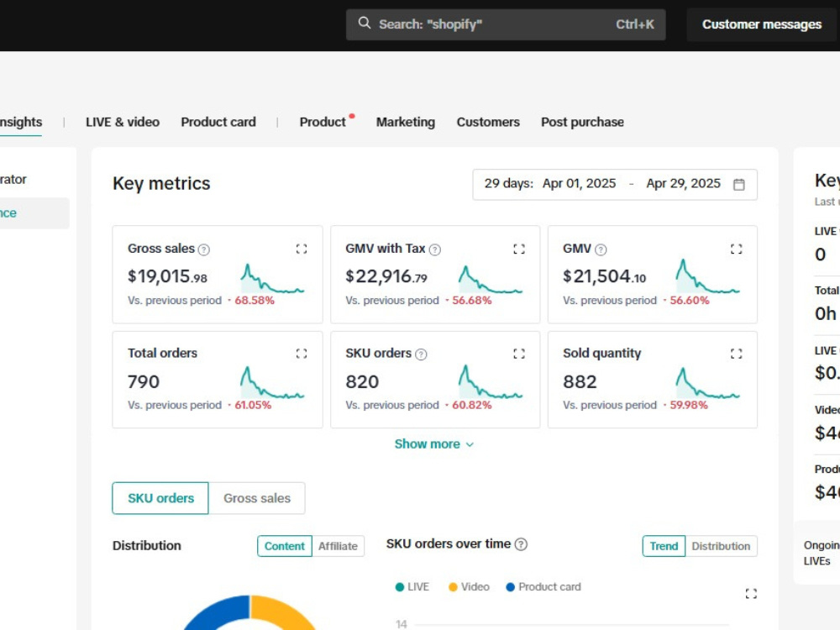This screenshot has height=630, width=840.
Task: Open the Post purchase tab
Action: point(582,122)
